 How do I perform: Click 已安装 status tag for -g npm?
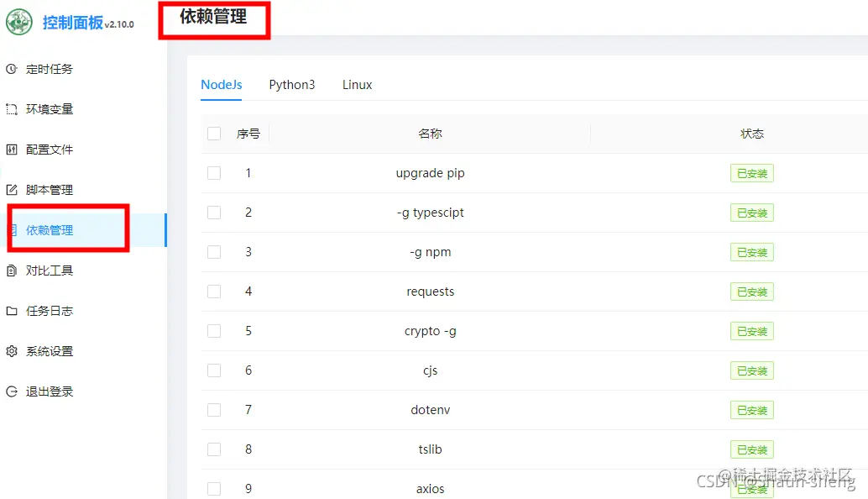752,252
